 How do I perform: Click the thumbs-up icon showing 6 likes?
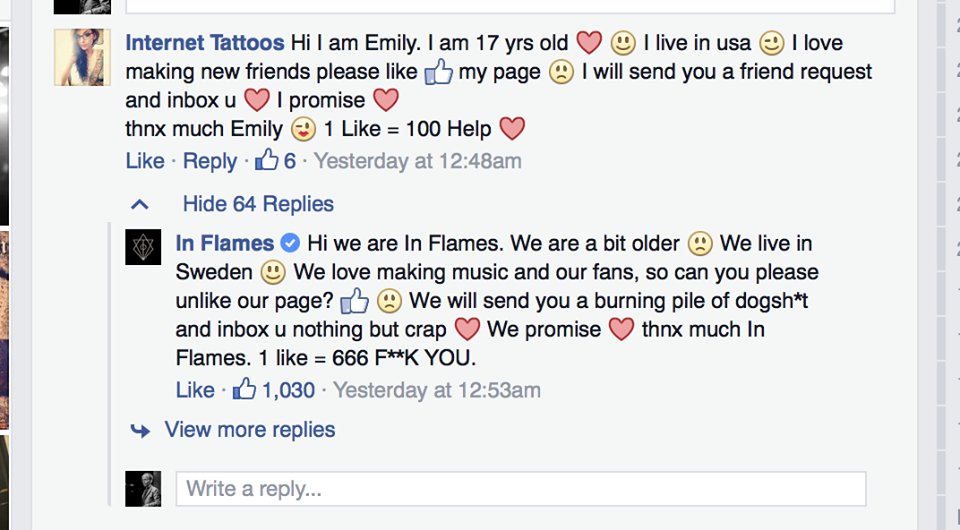[267, 161]
